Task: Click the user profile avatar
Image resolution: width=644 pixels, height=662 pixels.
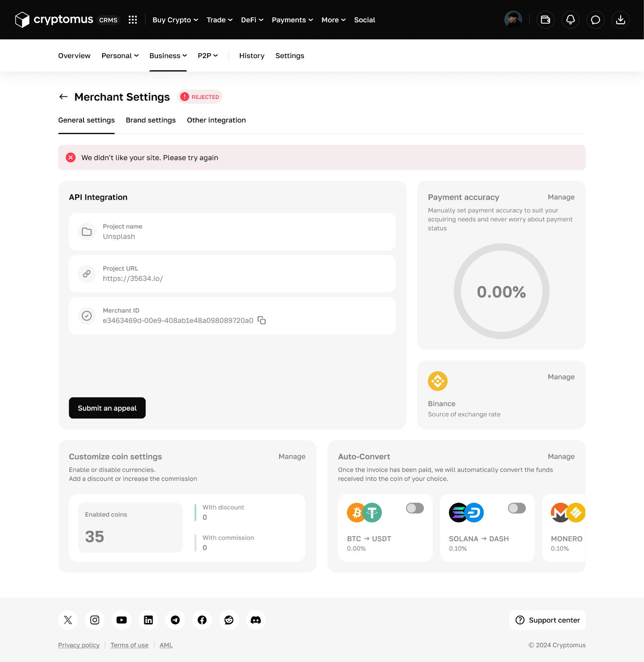Action: [513, 20]
